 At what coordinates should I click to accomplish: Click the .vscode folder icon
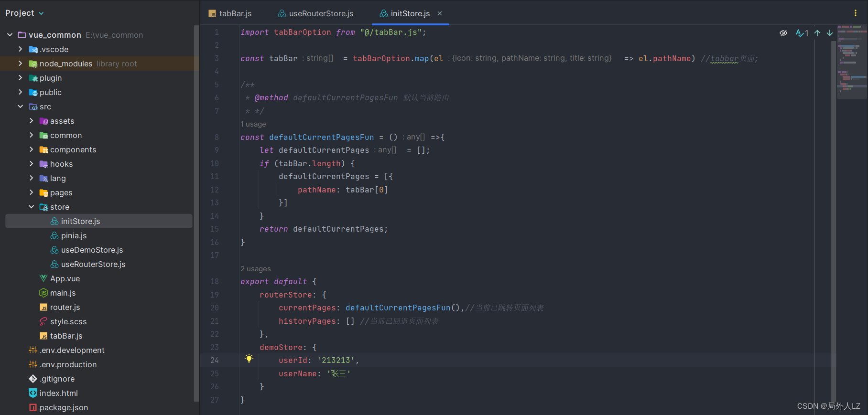click(x=33, y=49)
